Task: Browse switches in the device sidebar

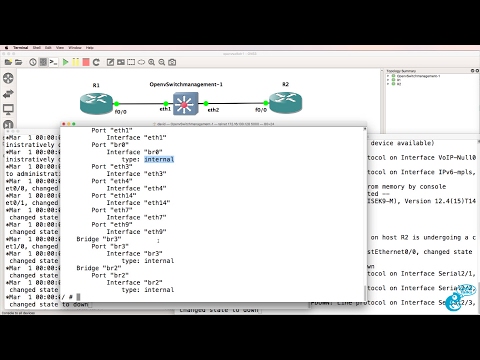Action: pos(8,94)
